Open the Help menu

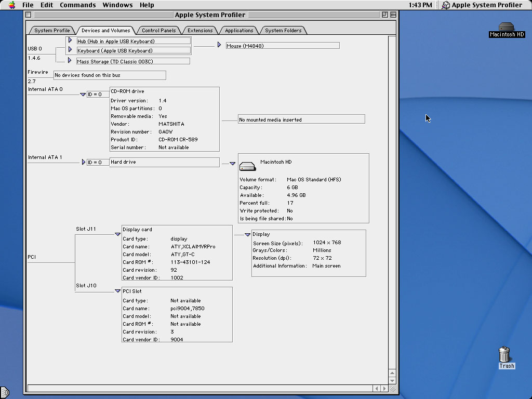147,5
